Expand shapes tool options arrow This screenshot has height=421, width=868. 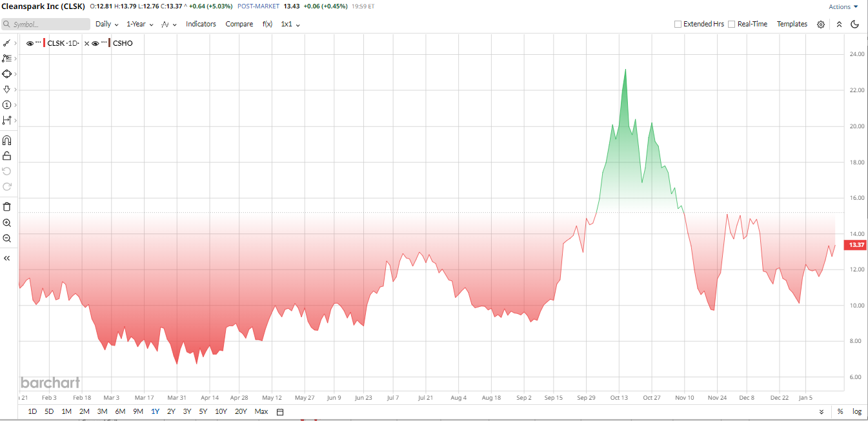point(15,73)
